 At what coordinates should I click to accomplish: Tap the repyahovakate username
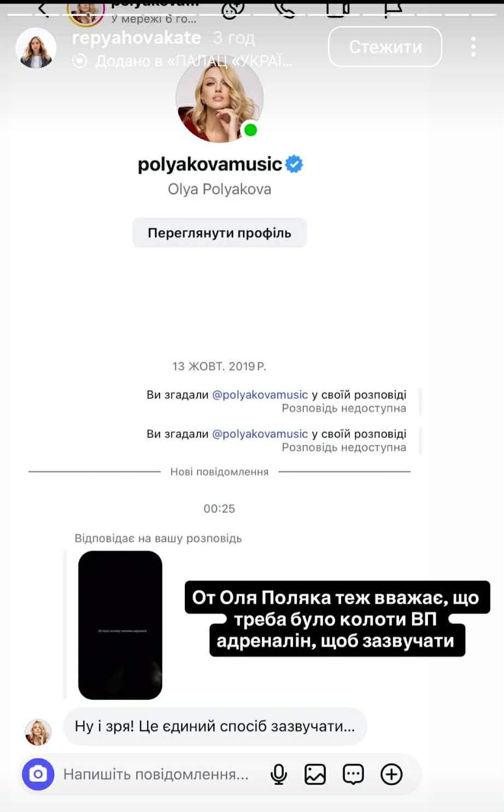[x=137, y=38]
